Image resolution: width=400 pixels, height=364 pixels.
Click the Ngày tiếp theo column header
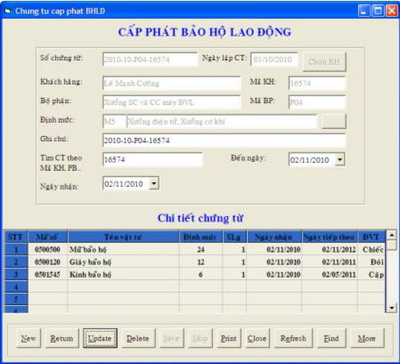(330, 237)
